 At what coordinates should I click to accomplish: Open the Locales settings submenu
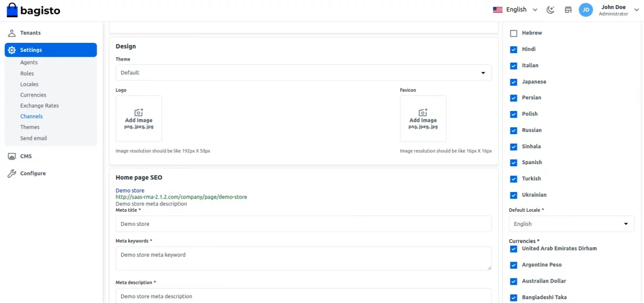click(30, 84)
